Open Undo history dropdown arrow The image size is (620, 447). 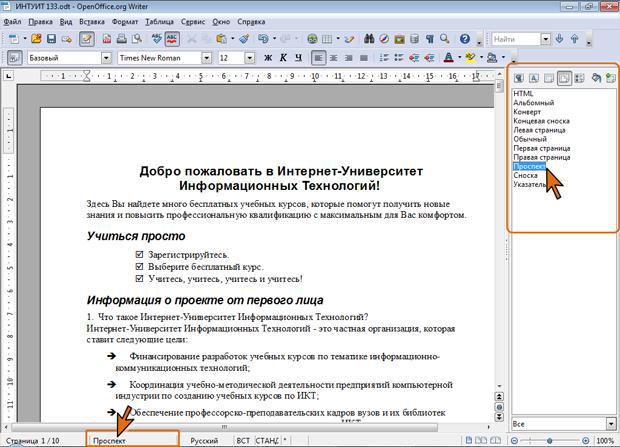274,39
